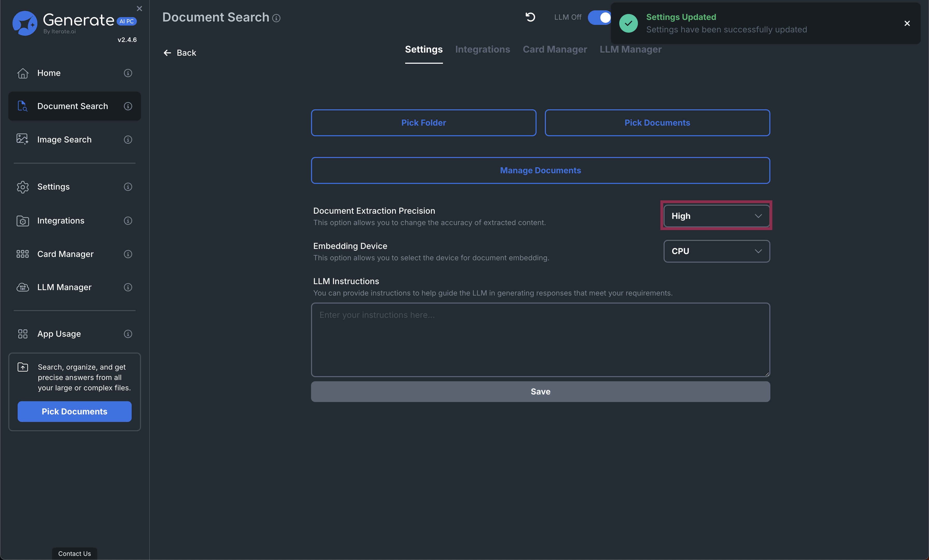Image resolution: width=929 pixels, height=560 pixels.
Task: Click the Integrations sidebar icon
Action: [23, 221]
